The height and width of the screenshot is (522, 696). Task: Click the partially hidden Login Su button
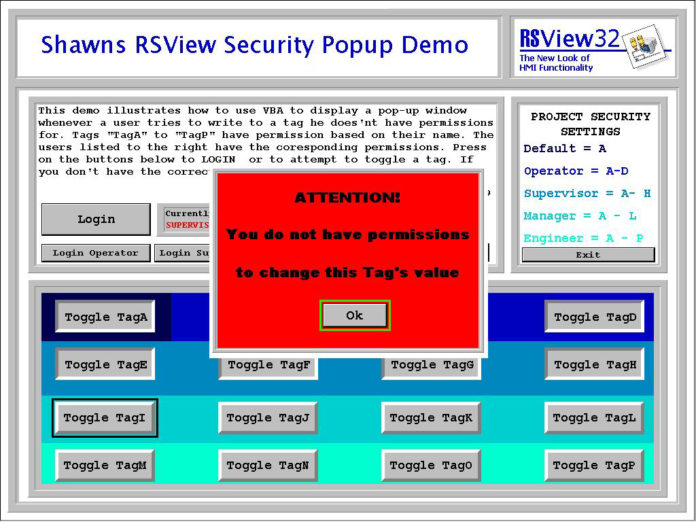coord(182,253)
